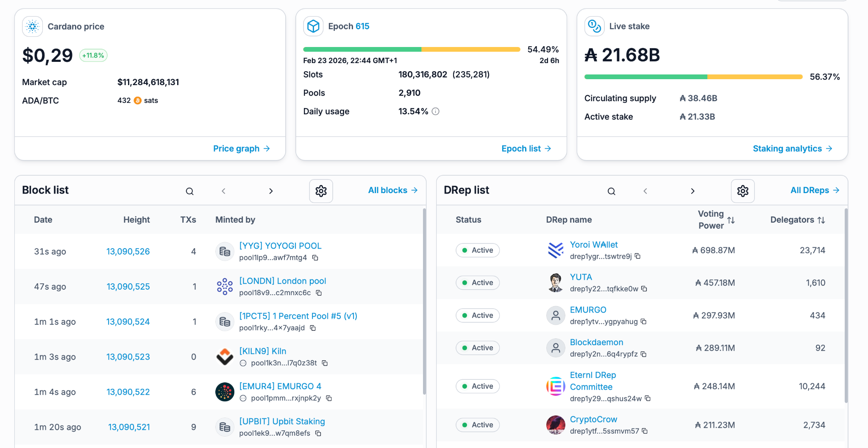Open search in Block list
Screen dimensions: 868x448
point(189,191)
